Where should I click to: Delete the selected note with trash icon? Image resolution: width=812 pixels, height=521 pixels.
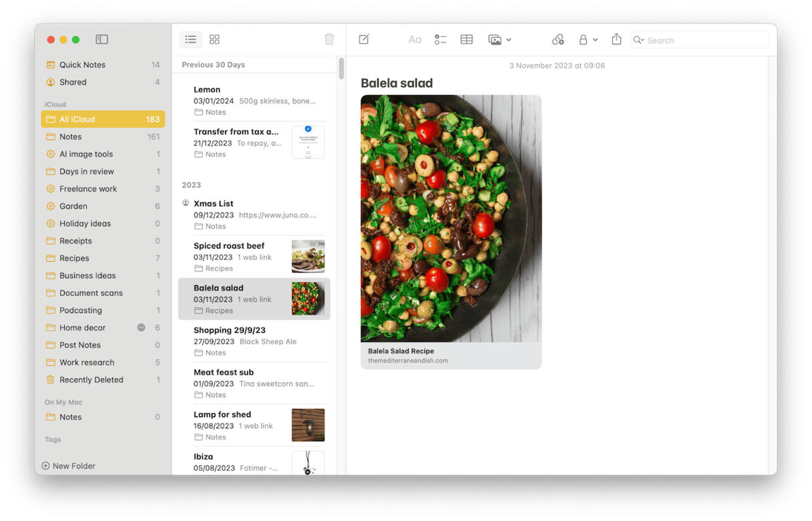(329, 40)
